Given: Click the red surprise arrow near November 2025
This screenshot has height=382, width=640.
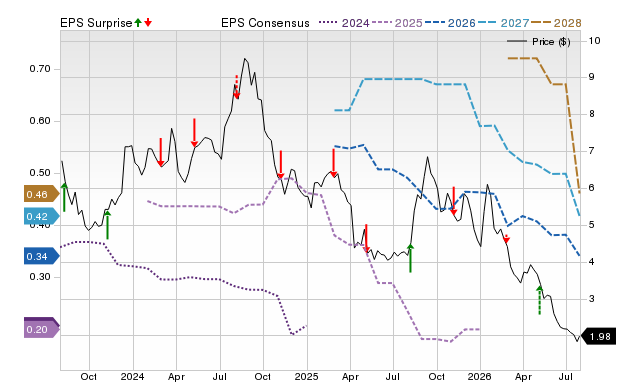Looking at the screenshot, I should pyautogui.click(x=453, y=201).
